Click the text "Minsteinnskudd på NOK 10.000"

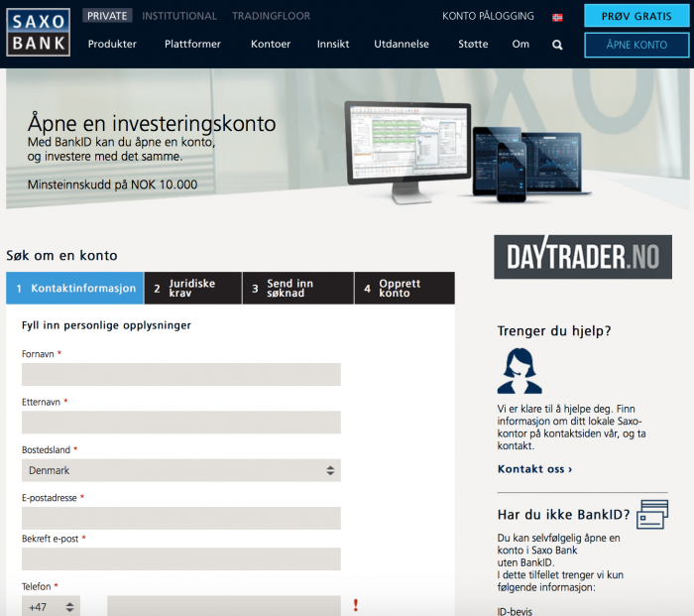pos(112,185)
